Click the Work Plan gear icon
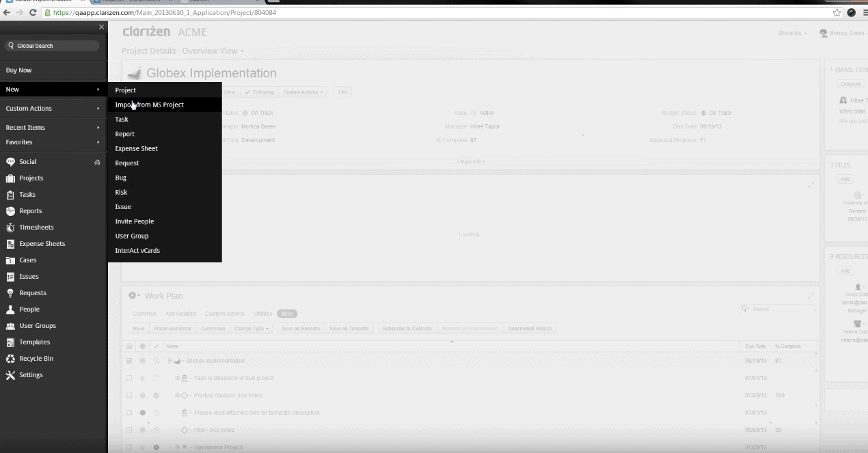 pos(134,296)
